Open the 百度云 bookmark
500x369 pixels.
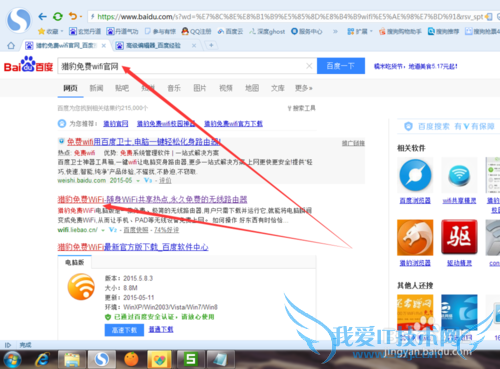point(230,31)
